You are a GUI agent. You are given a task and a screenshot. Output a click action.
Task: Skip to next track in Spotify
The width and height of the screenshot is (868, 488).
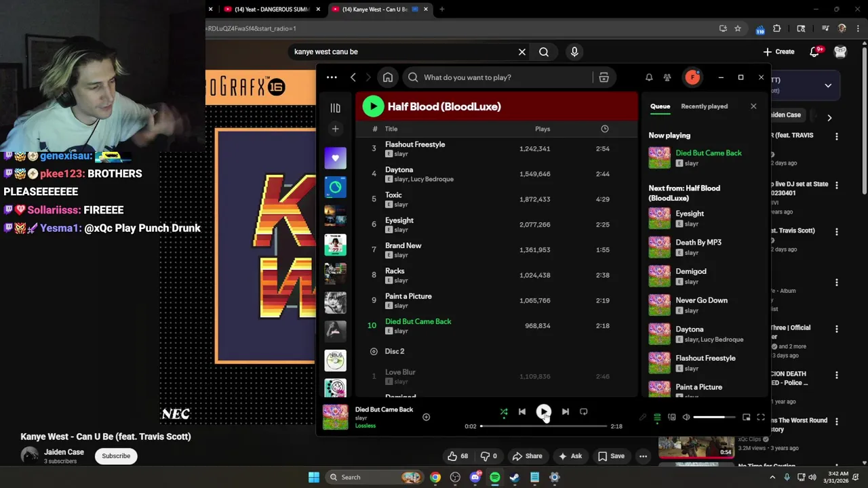(566, 411)
